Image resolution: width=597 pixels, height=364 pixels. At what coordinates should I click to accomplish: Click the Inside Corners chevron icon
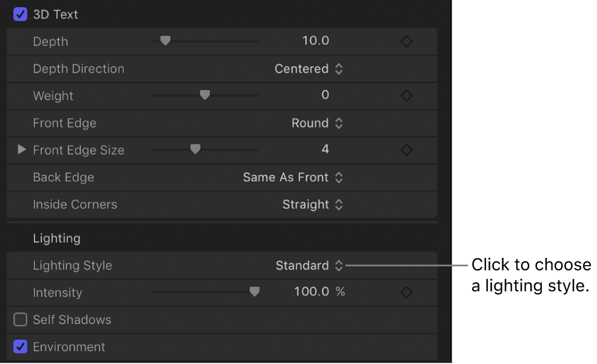tap(339, 204)
